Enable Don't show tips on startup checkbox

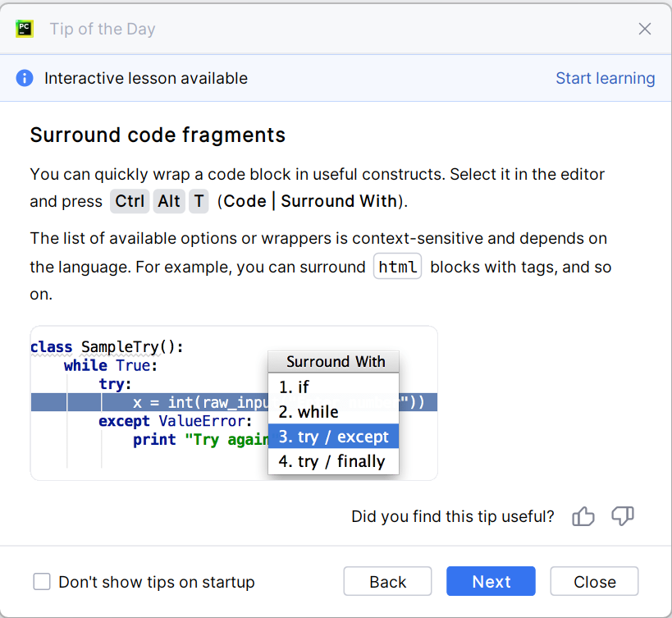pos(42,582)
